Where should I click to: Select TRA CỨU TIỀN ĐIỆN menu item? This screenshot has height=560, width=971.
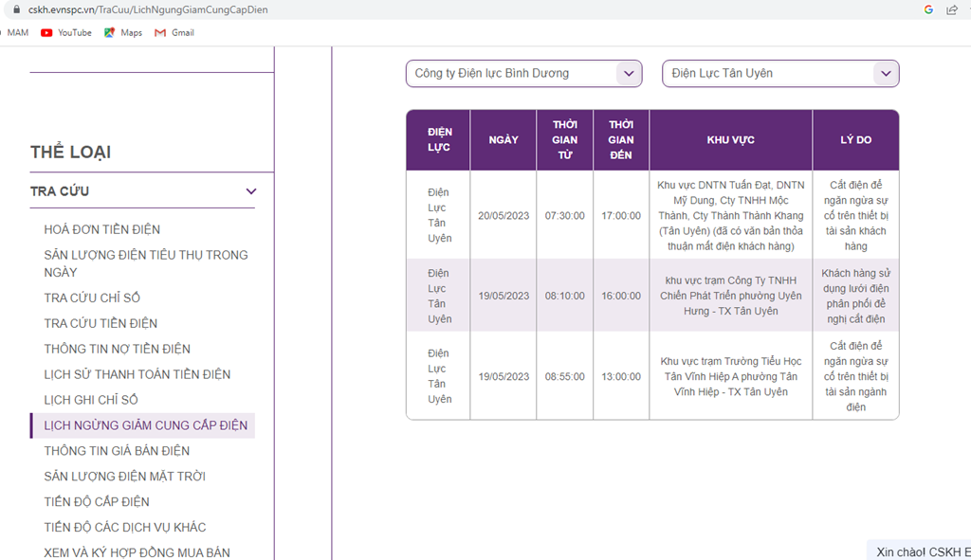pos(101,323)
